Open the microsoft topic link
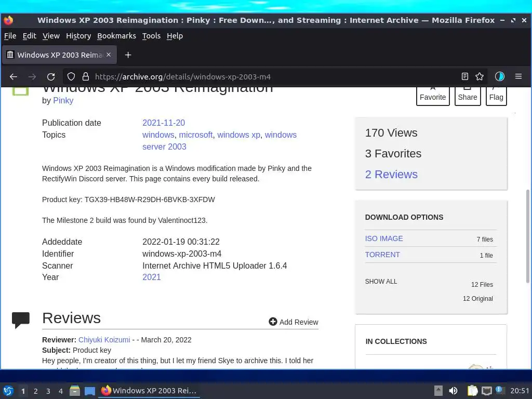 [x=196, y=135]
